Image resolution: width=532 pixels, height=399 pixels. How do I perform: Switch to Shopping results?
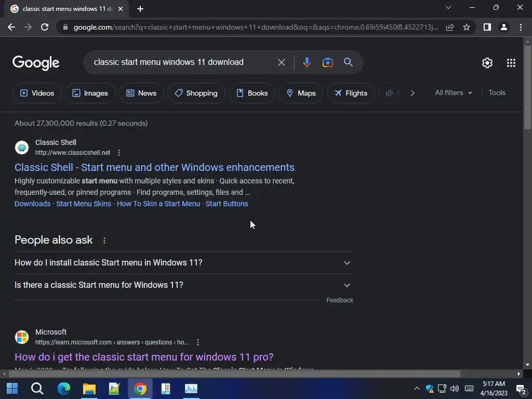point(196,93)
